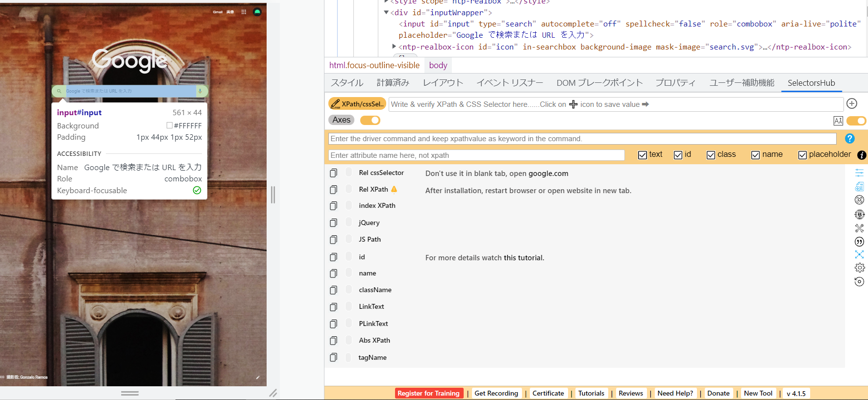
Task: Open the Get Recording link
Action: click(496, 393)
